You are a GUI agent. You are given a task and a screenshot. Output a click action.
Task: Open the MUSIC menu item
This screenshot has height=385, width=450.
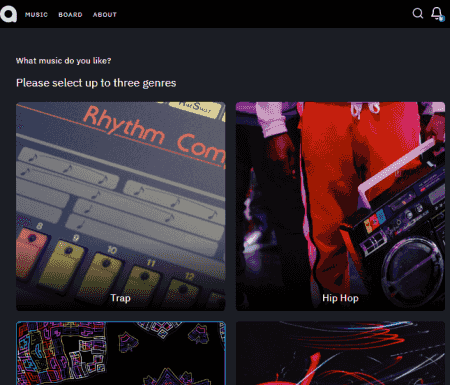pyautogui.click(x=36, y=15)
